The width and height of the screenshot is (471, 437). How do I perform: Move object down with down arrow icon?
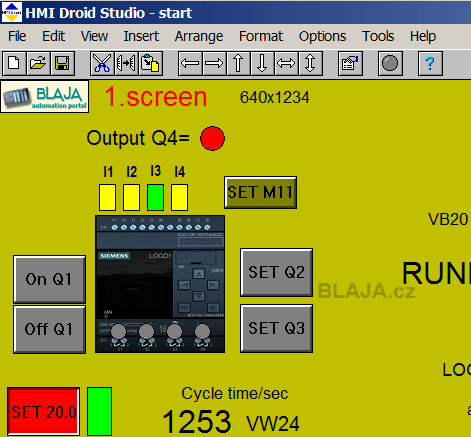coord(262,63)
